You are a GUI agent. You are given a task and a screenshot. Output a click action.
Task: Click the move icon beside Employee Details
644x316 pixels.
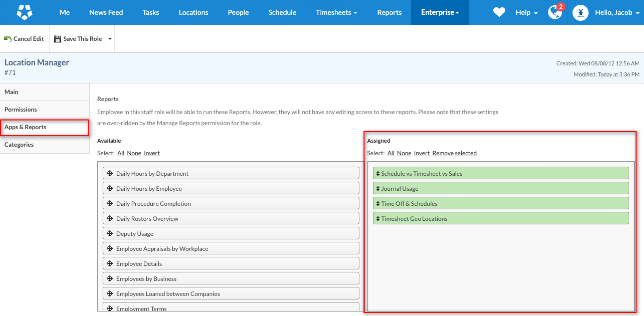point(110,264)
